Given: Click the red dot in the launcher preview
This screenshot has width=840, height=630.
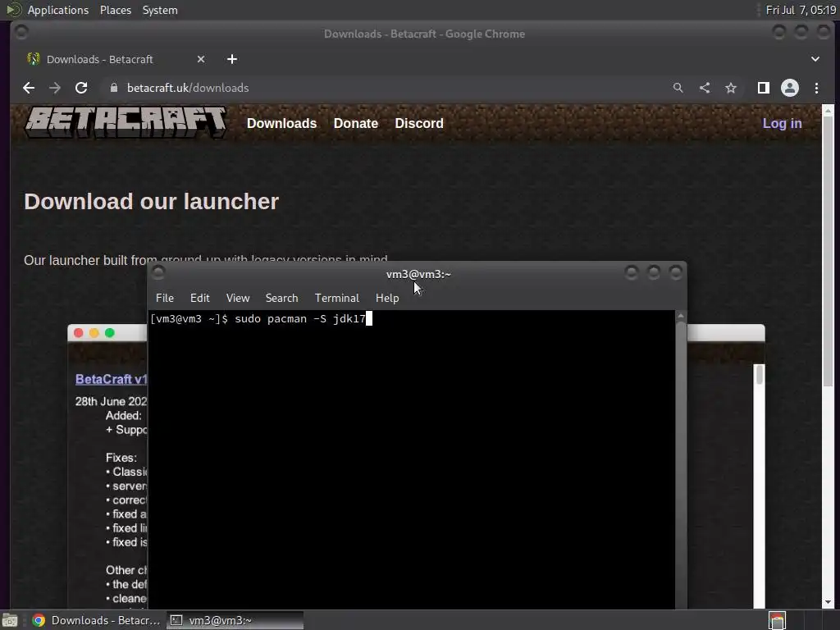Looking at the screenshot, I should pyautogui.click(x=78, y=333).
